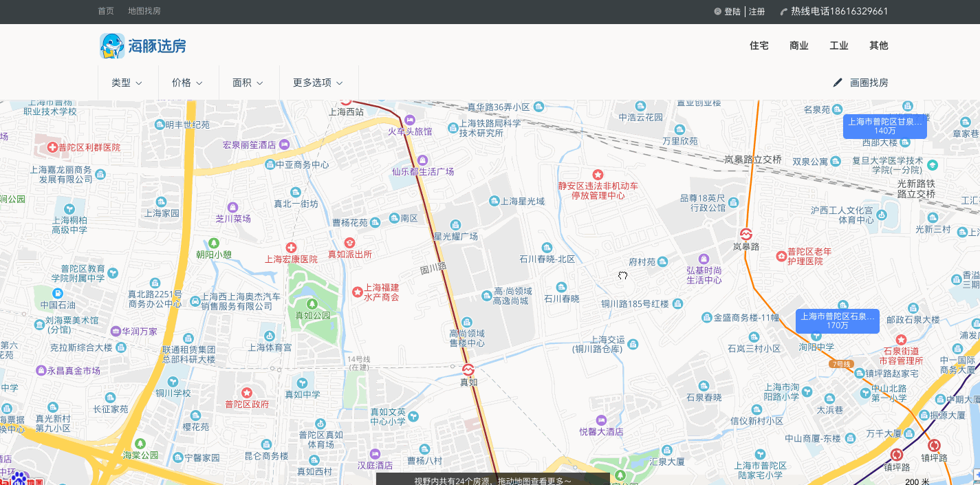The image size is (980, 485).
Task: Click the 星光耀广场 building icon
Action: pyautogui.click(x=455, y=225)
